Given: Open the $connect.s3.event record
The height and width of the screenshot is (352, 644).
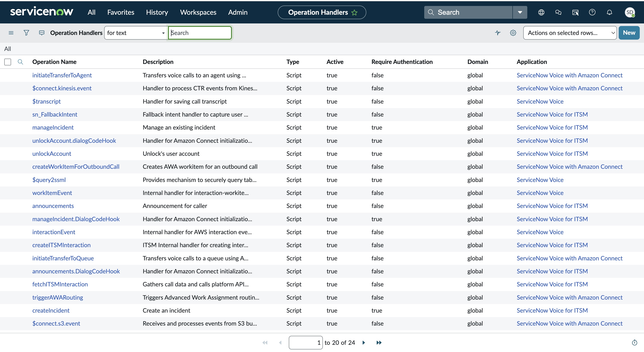Looking at the screenshot, I should coord(56,323).
